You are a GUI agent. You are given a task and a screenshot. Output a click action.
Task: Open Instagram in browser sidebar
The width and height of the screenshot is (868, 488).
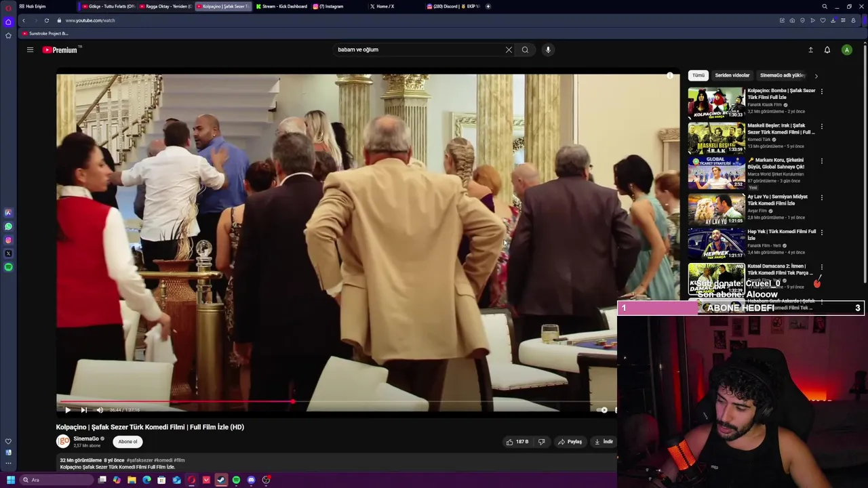8,240
